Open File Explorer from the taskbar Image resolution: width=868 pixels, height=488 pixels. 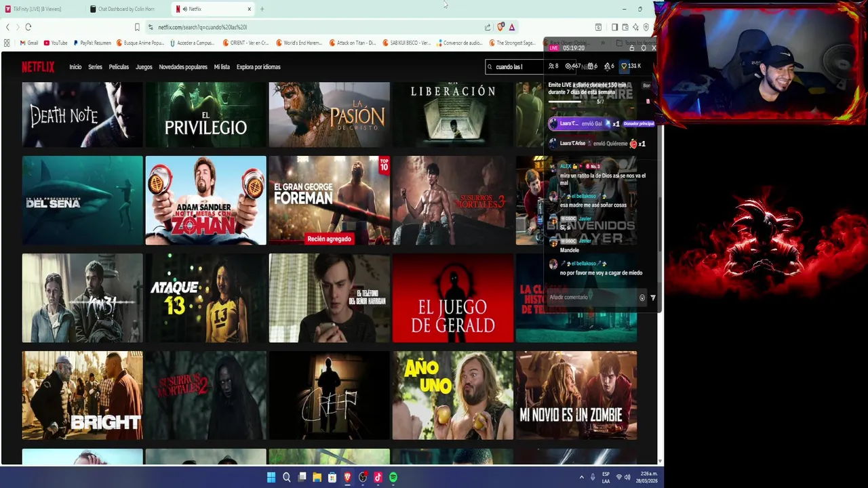(317, 477)
